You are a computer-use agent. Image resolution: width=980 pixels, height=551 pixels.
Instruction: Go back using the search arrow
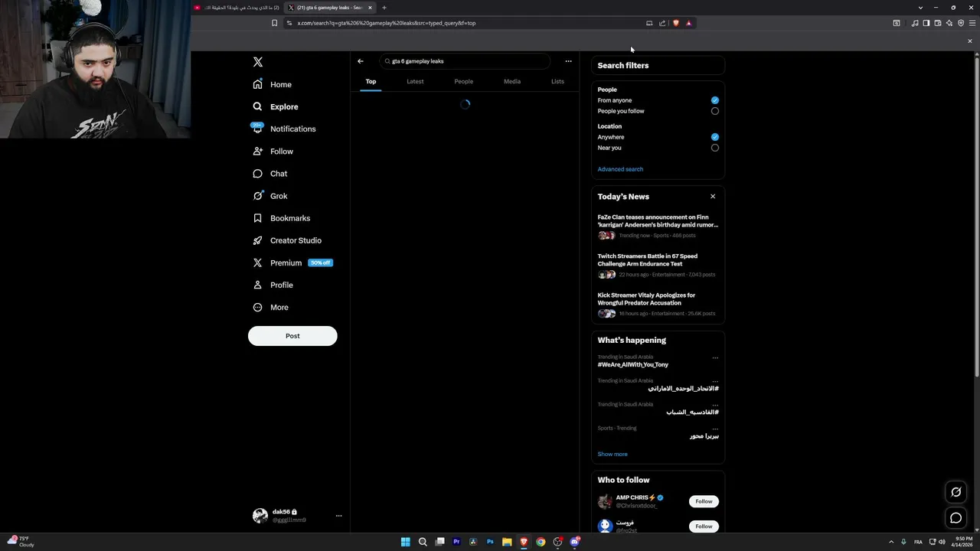361,61
